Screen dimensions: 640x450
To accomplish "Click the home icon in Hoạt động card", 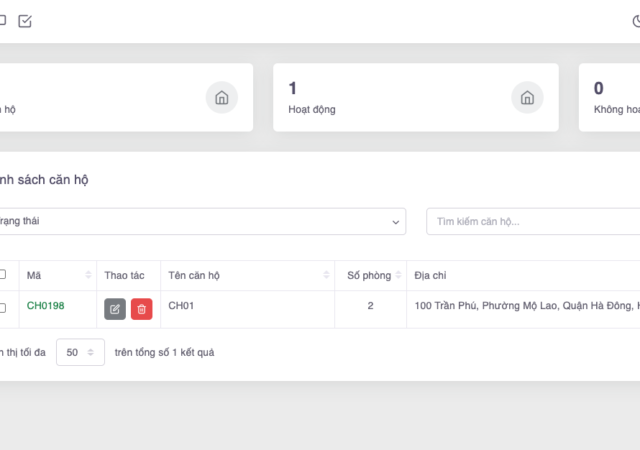I will point(527,97).
